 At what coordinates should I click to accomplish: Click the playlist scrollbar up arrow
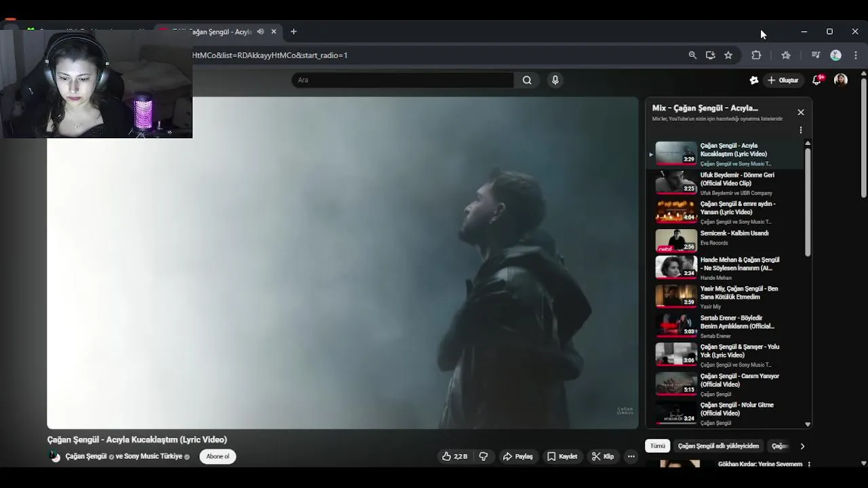(808, 143)
